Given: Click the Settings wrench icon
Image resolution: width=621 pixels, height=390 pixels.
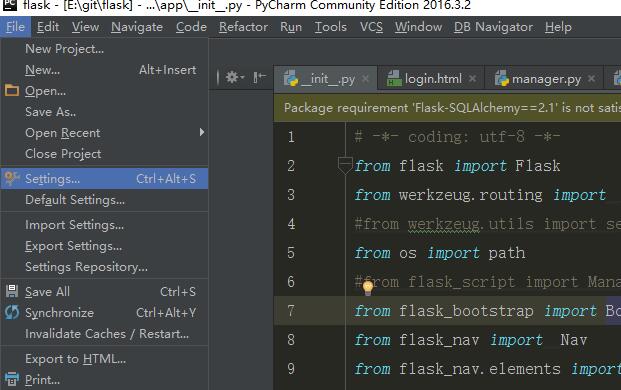Looking at the screenshot, I should [x=11, y=179].
